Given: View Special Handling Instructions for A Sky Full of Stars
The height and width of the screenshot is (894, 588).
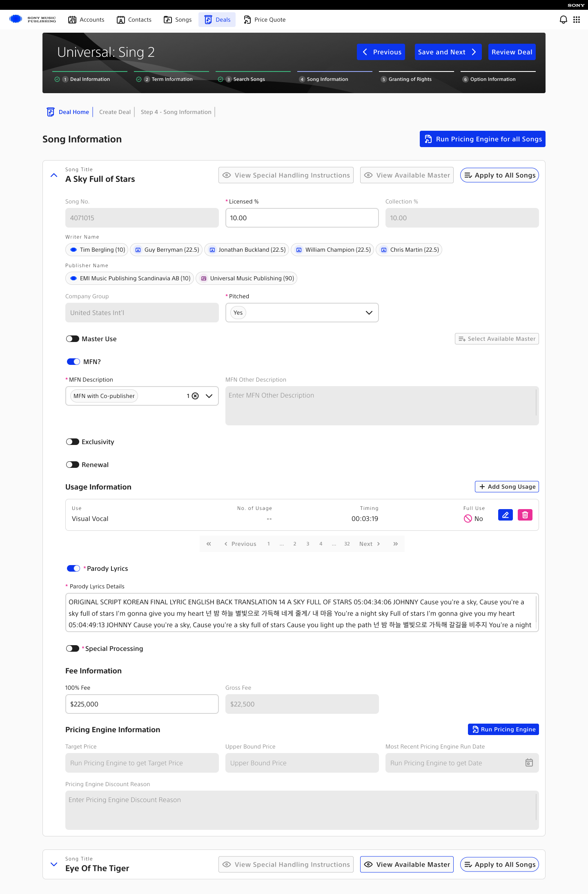Looking at the screenshot, I should (x=286, y=175).
